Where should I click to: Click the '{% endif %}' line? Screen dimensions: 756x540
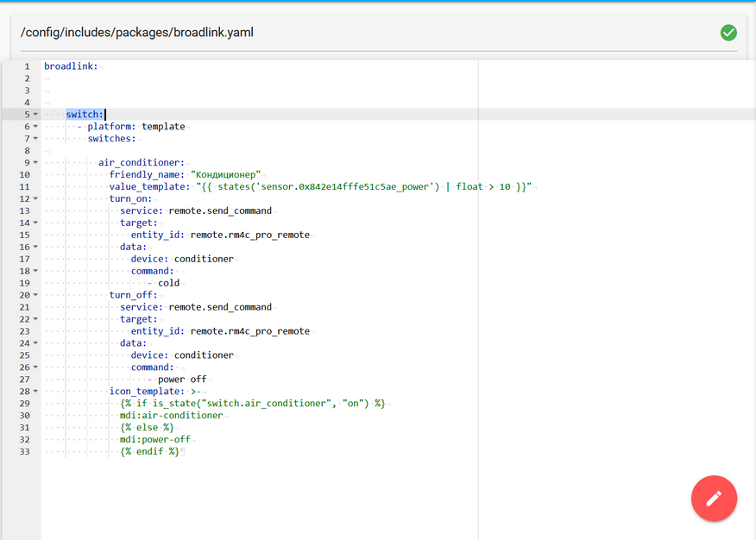[x=149, y=451]
